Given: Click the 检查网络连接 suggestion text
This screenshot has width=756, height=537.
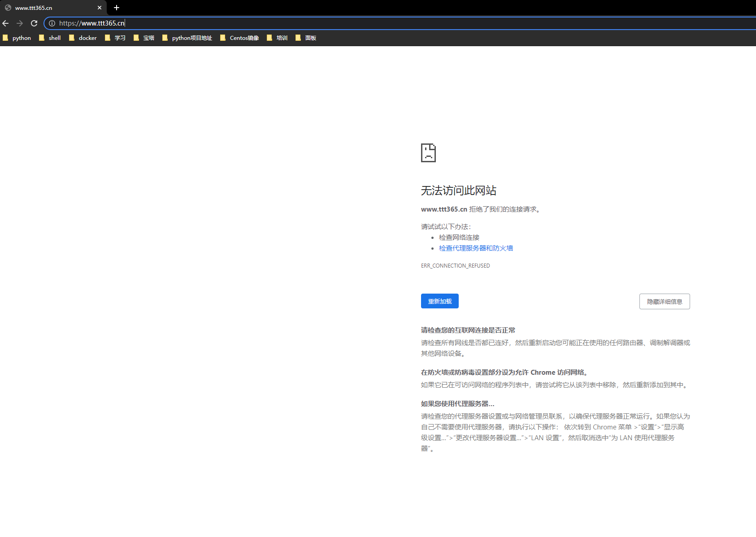Looking at the screenshot, I should 459,238.
